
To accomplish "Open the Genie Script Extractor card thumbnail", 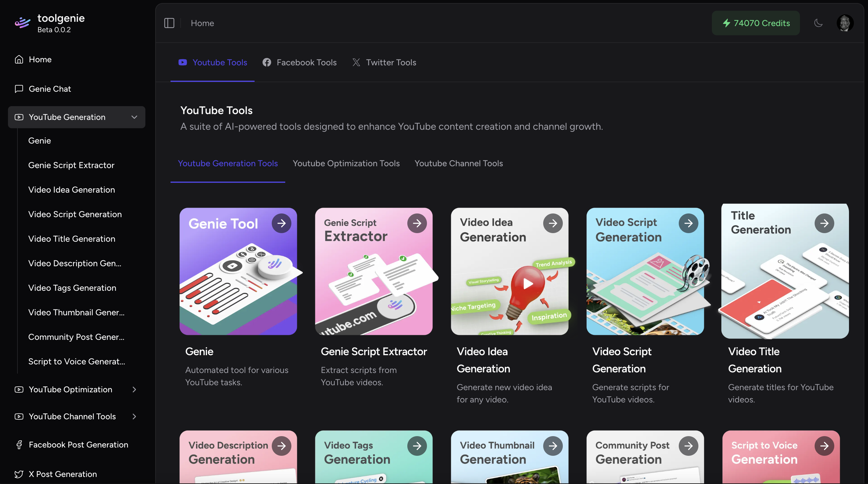I will click(374, 271).
